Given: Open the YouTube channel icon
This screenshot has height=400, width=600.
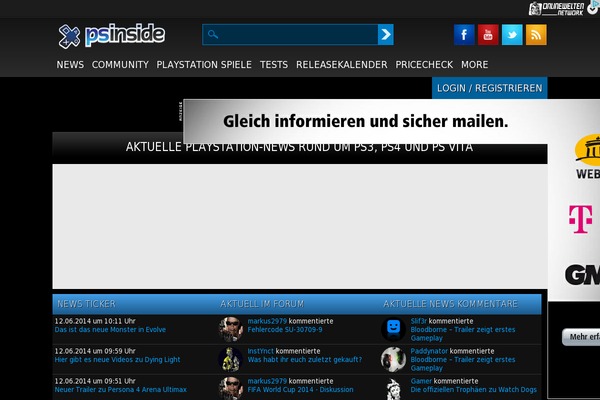Looking at the screenshot, I should click(x=488, y=35).
